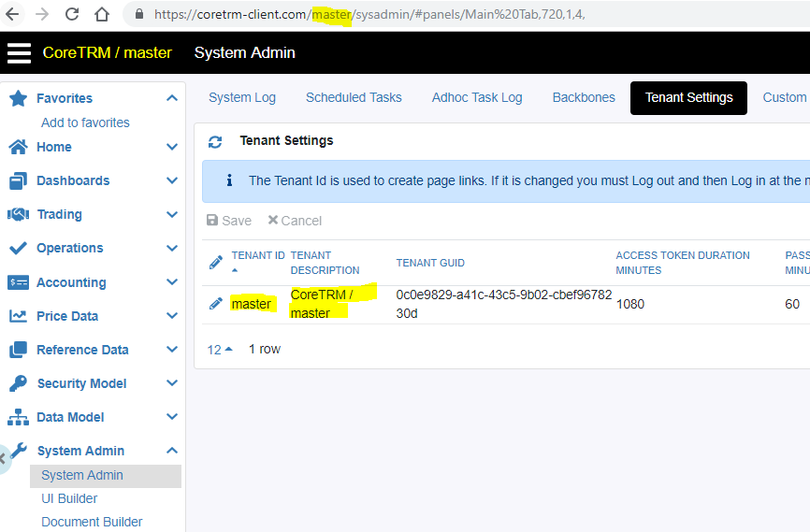Expand the Operations section chevron
810x532 pixels.
coord(172,248)
